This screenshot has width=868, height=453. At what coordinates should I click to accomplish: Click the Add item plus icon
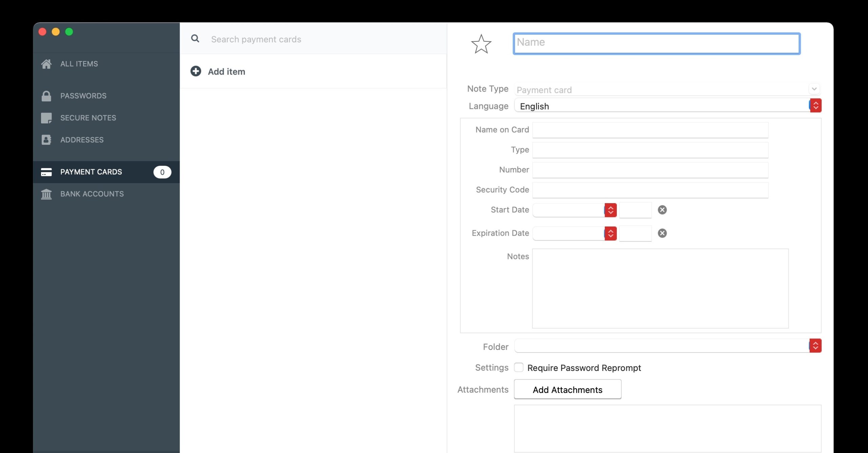(x=196, y=71)
